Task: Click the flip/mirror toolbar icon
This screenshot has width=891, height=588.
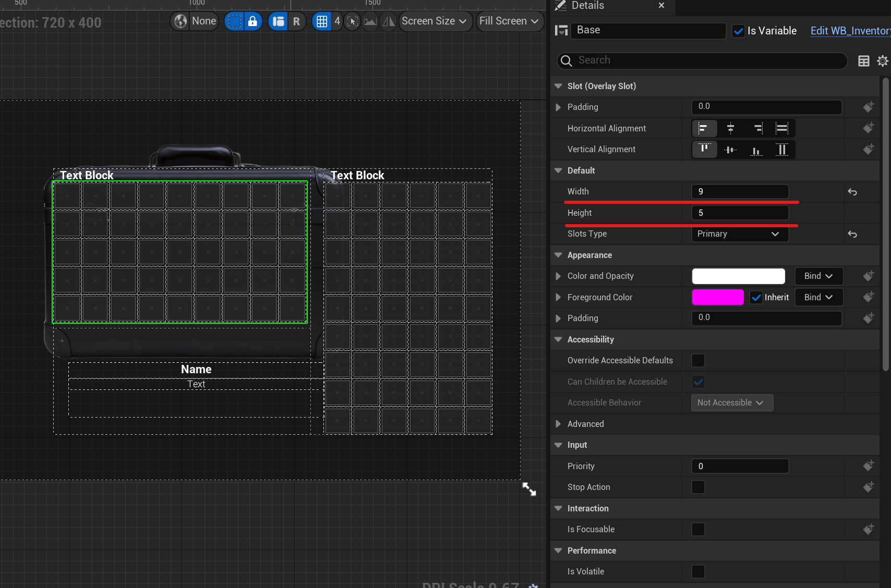Action: (x=389, y=21)
